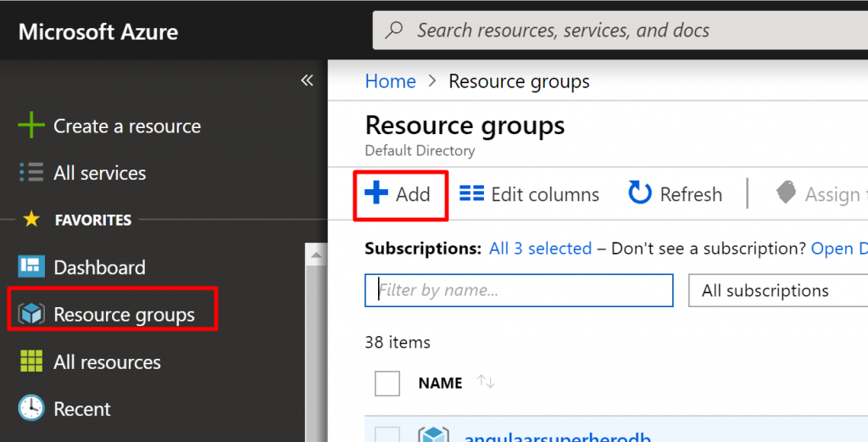Tick the checkbox for the first resource group row
Screen dimensions: 868x442
click(387, 434)
